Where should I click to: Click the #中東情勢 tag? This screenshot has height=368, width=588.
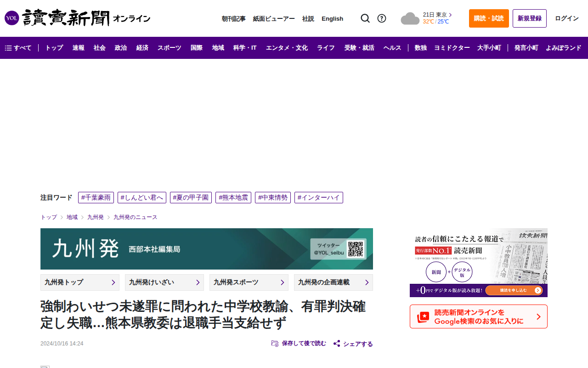coord(273,198)
